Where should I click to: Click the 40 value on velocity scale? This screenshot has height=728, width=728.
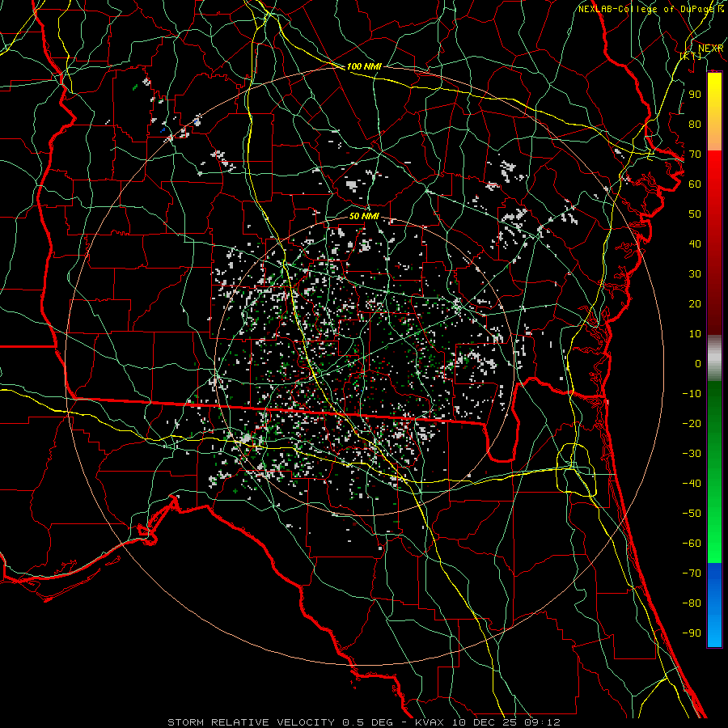[x=695, y=243]
